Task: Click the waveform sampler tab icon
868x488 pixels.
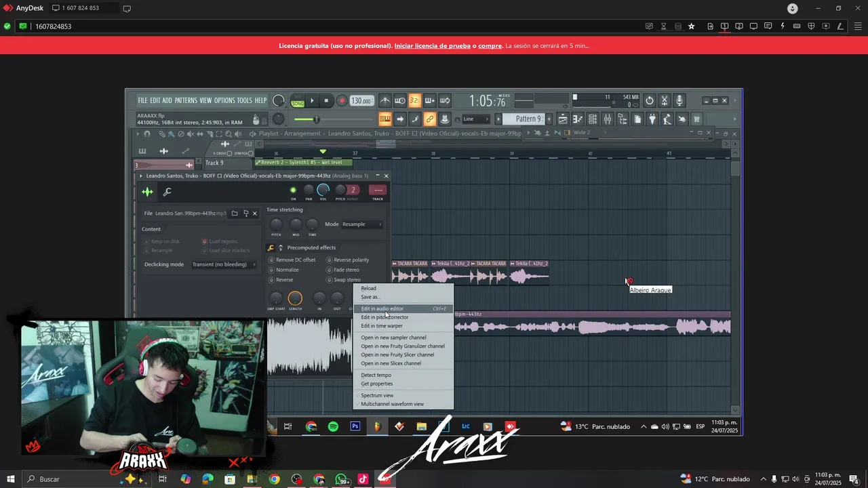Action: click(x=147, y=192)
